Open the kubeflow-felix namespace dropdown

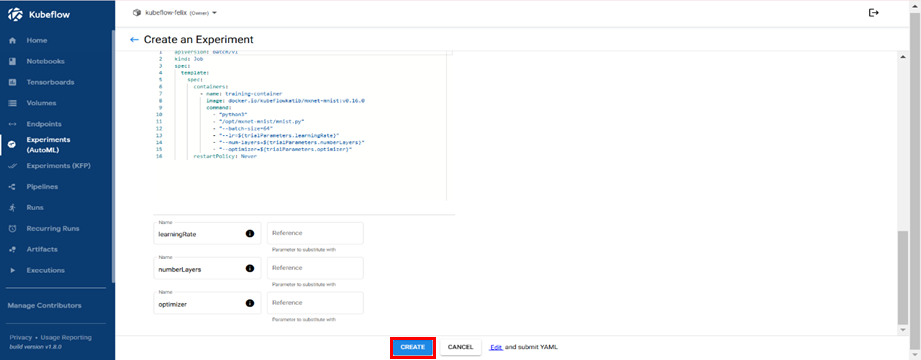click(x=175, y=12)
